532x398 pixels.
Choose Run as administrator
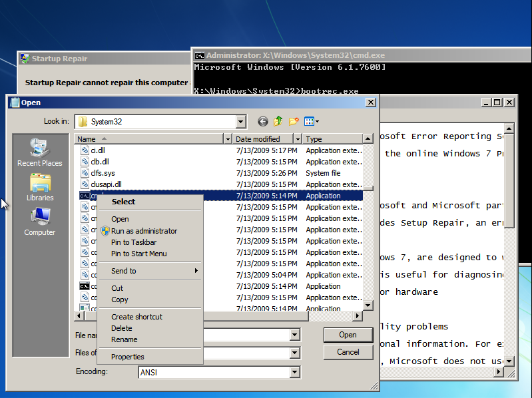pos(150,231)
